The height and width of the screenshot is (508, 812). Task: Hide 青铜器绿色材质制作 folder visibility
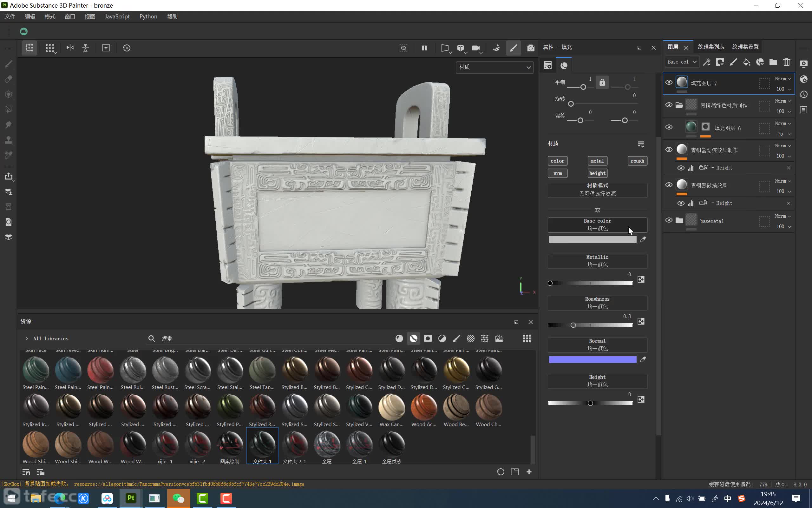pos(669,105)
